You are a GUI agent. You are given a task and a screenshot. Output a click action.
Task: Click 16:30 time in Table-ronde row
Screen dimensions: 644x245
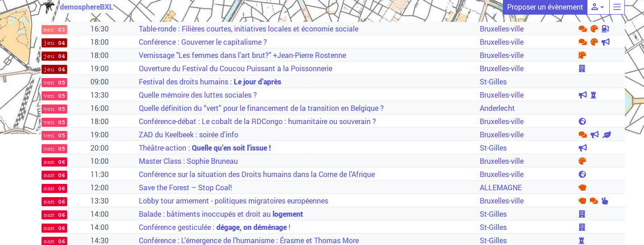[99, 29]
